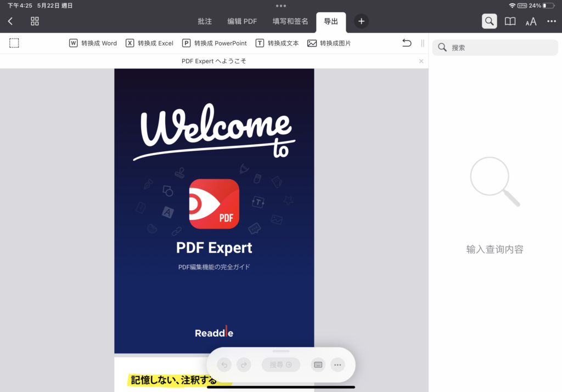
Task: Open the 填写和签名 tab
Action: (x=290, y=21)
